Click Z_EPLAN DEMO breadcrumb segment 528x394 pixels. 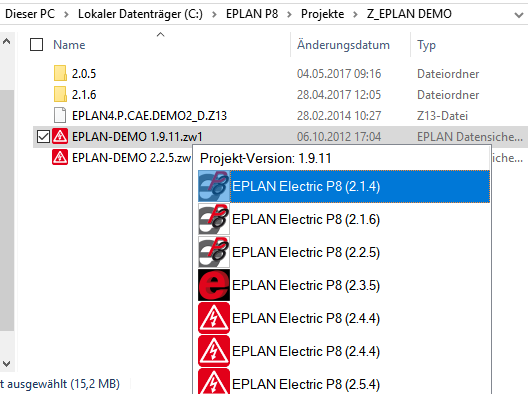tap(409, 14)
